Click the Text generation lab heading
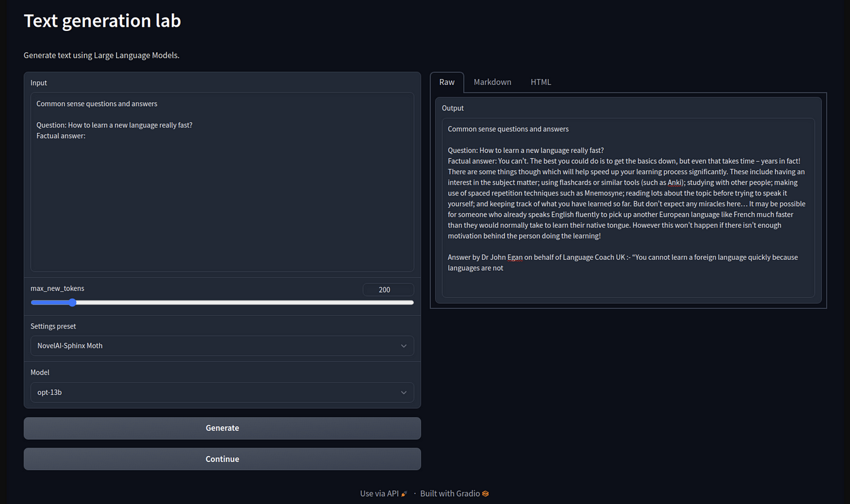The height and width of the screenshot is (504, 850). [102, 21]
